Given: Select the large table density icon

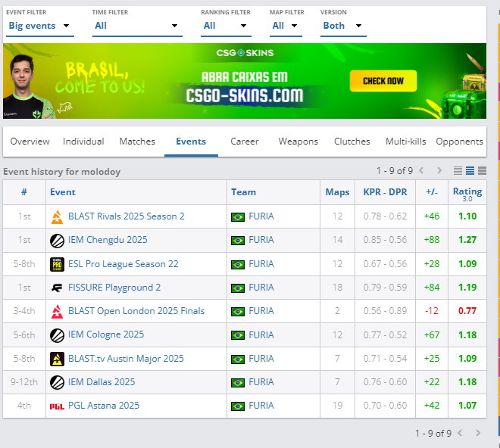Looking at the screenshot, I should [482, 170].
